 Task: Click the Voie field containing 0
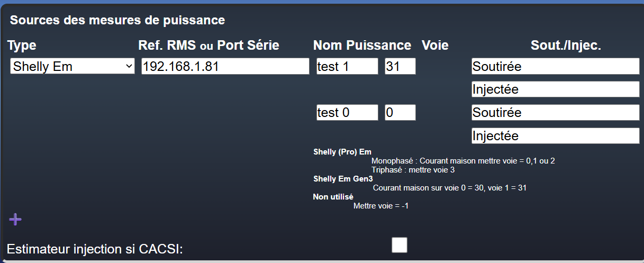[400, 113]
